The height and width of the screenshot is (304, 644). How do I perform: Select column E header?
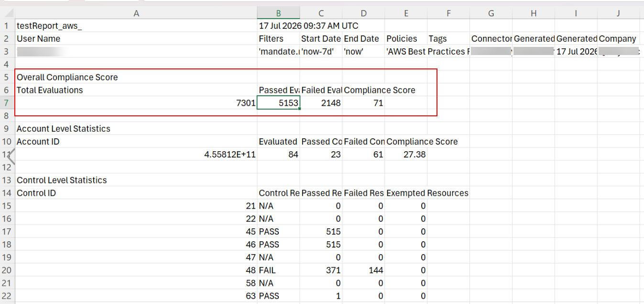[x=406, y=13]
